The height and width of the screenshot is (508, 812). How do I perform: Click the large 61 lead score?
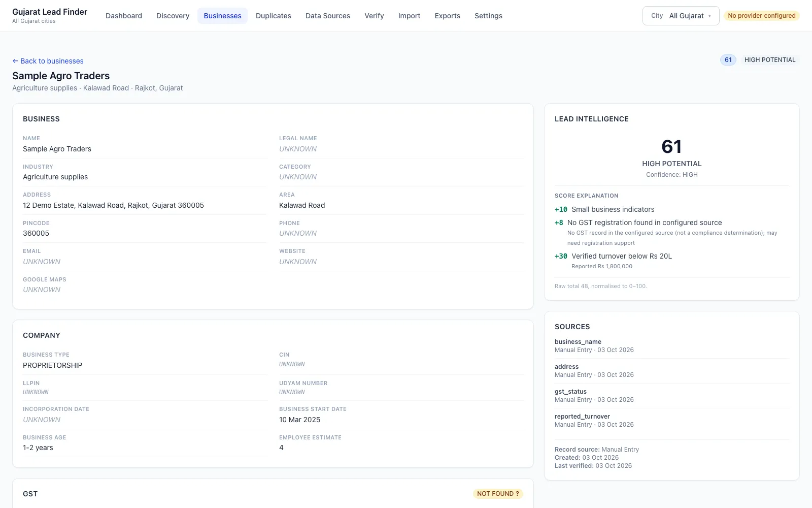coord(671,147)
